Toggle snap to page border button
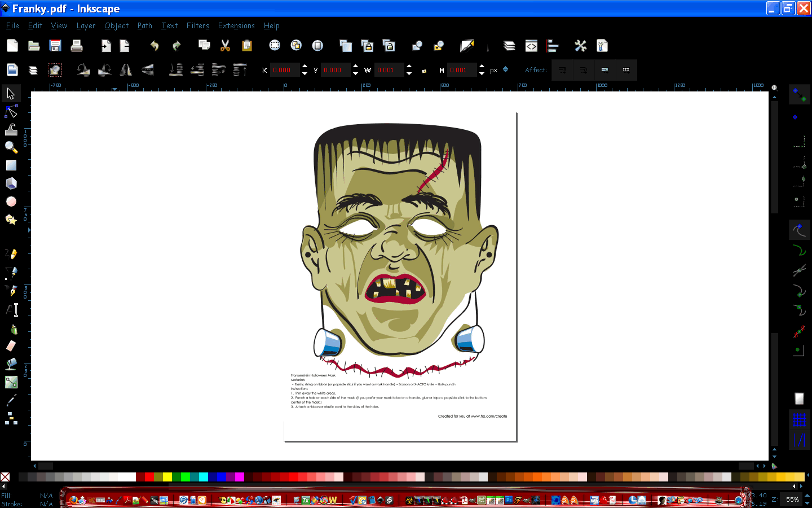812x508 pixels. 799,398
